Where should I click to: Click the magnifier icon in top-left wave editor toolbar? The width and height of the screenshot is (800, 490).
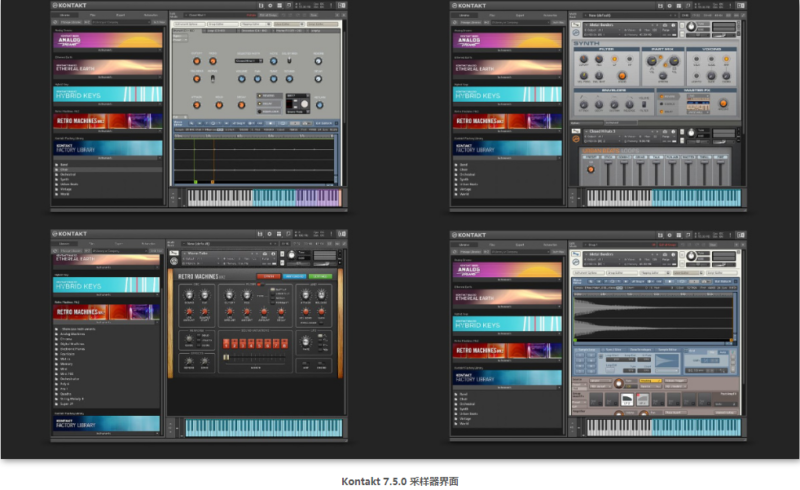click(191, 123)
